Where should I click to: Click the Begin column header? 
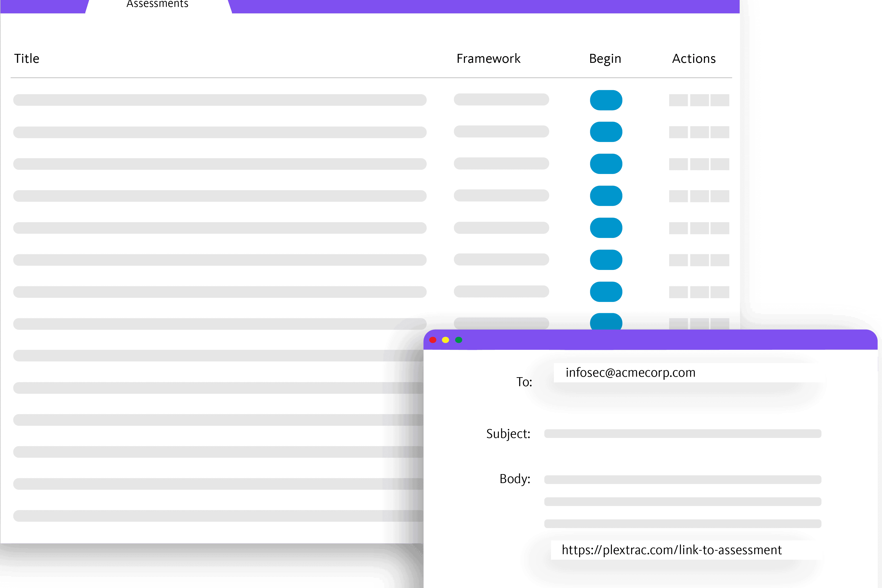click(x=605, y=59)
